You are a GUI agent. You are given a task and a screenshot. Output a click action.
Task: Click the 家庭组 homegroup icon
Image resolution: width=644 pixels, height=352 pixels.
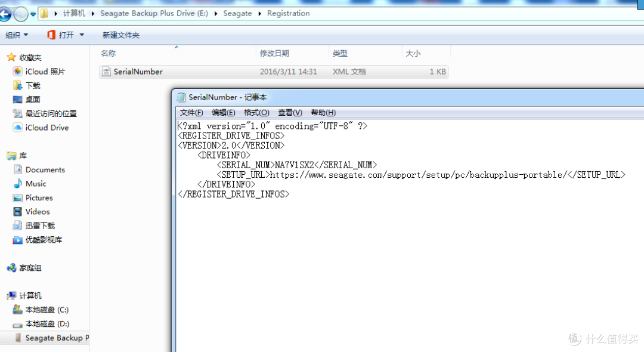click(11, 268)
